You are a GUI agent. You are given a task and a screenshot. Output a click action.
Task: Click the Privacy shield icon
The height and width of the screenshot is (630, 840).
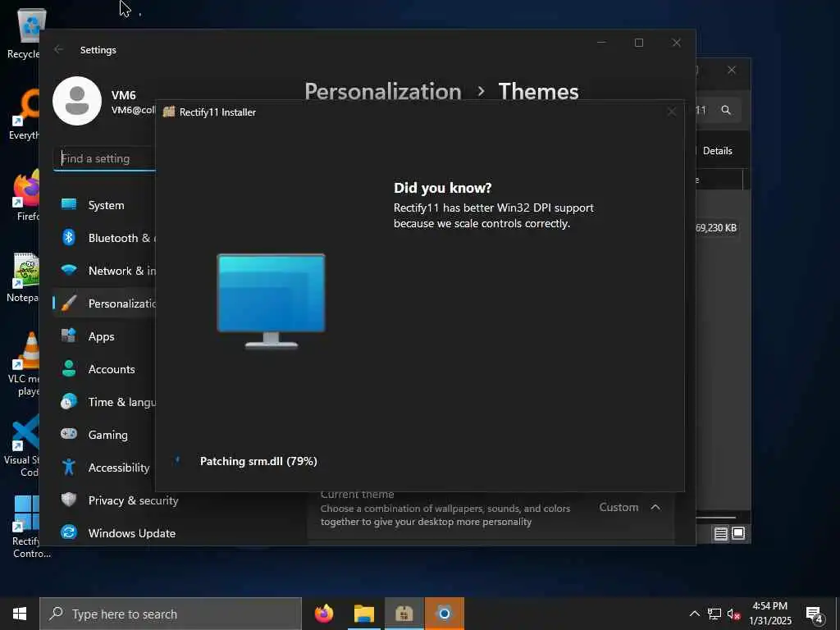click(x=69, y=500)
